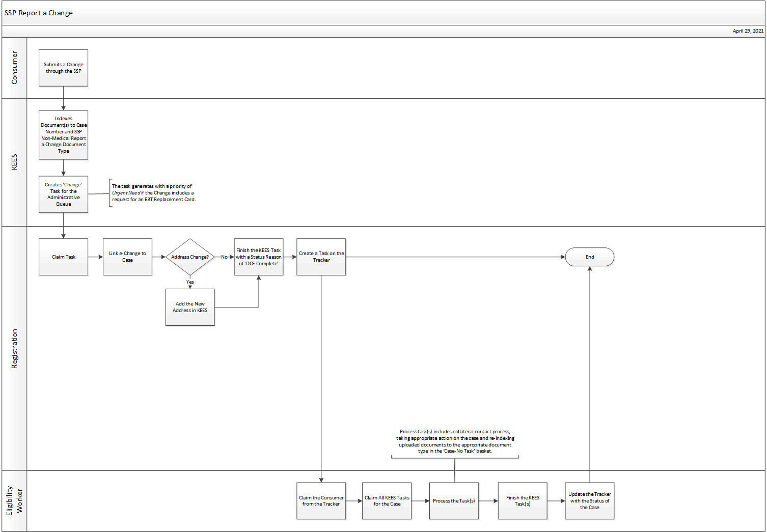The image size is (767, 532).
Task: Click the 'Consumer' swimlane label
Action: (x=14, y=68)
